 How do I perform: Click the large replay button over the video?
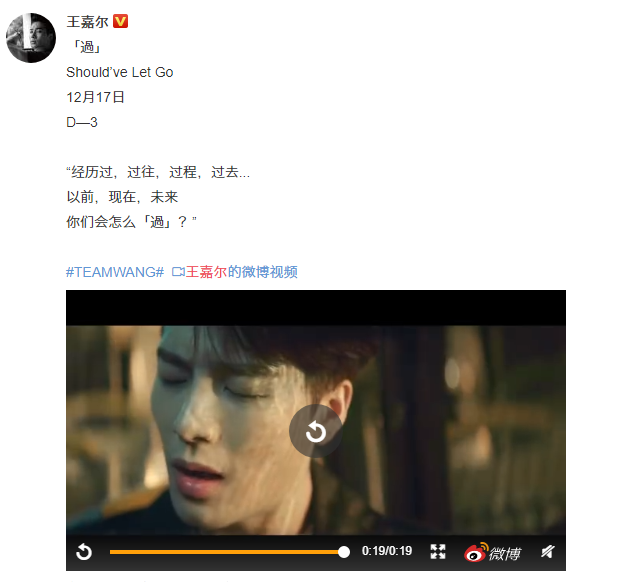(x=316, y=431)
